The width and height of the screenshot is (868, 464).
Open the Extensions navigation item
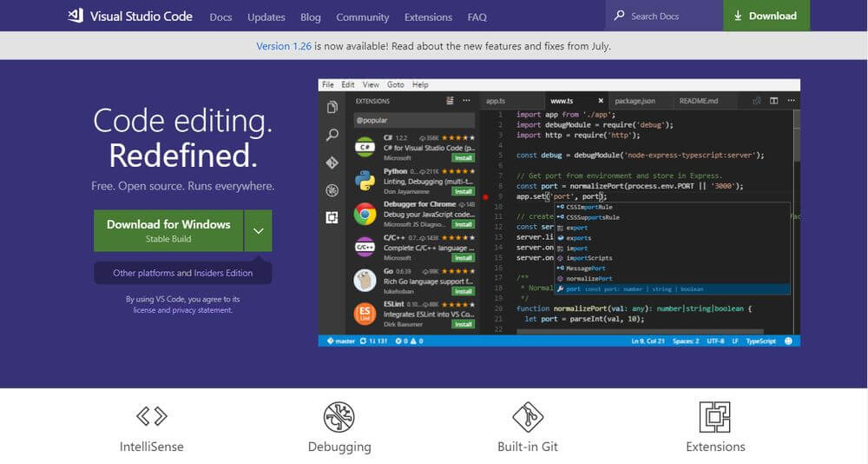pos(429,17)
